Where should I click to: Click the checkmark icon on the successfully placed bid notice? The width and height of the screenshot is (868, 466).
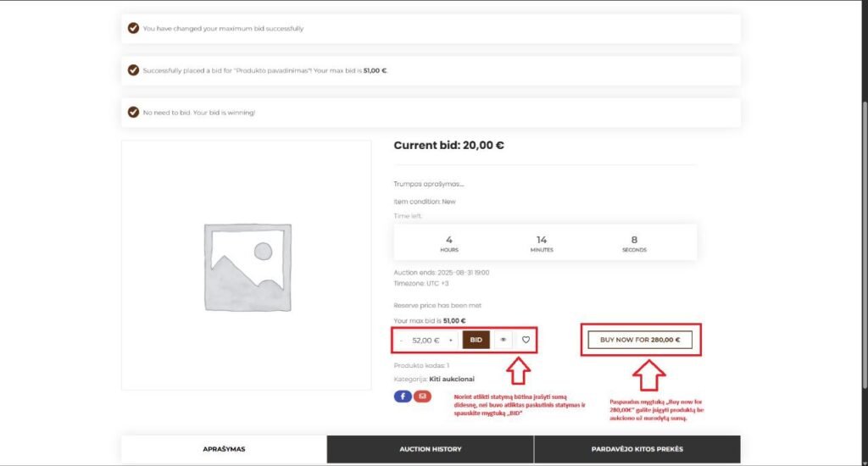133,70
